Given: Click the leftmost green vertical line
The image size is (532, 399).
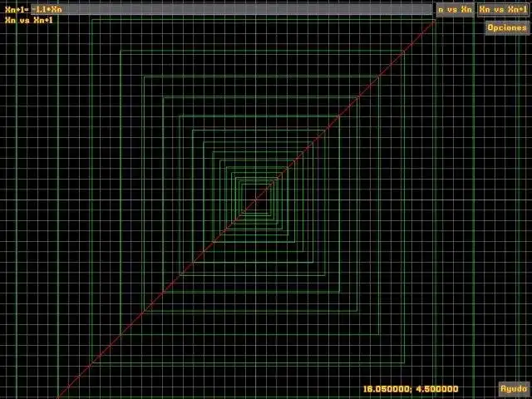Looking at the screenshot, I should click(x=17, y=204).
